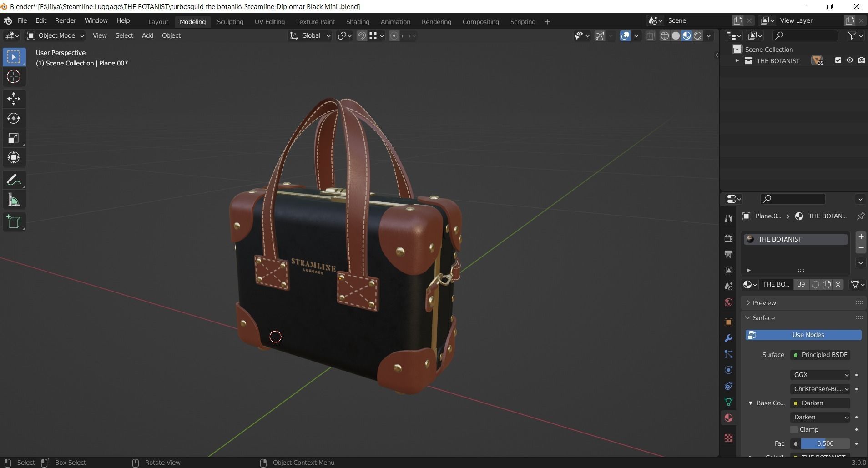Pick the Rotate tool
The image size is (868, 468).
14,118
